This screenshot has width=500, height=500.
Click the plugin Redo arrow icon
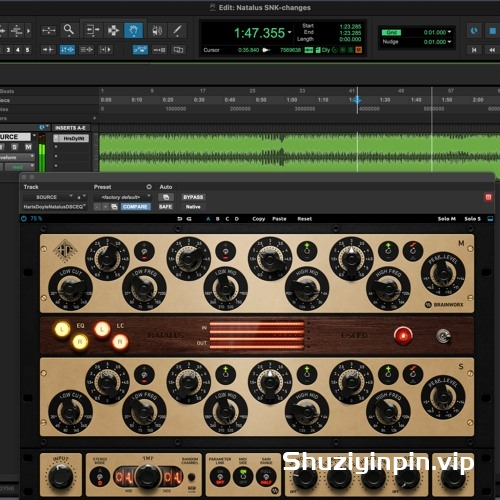[x=189, y=219]
